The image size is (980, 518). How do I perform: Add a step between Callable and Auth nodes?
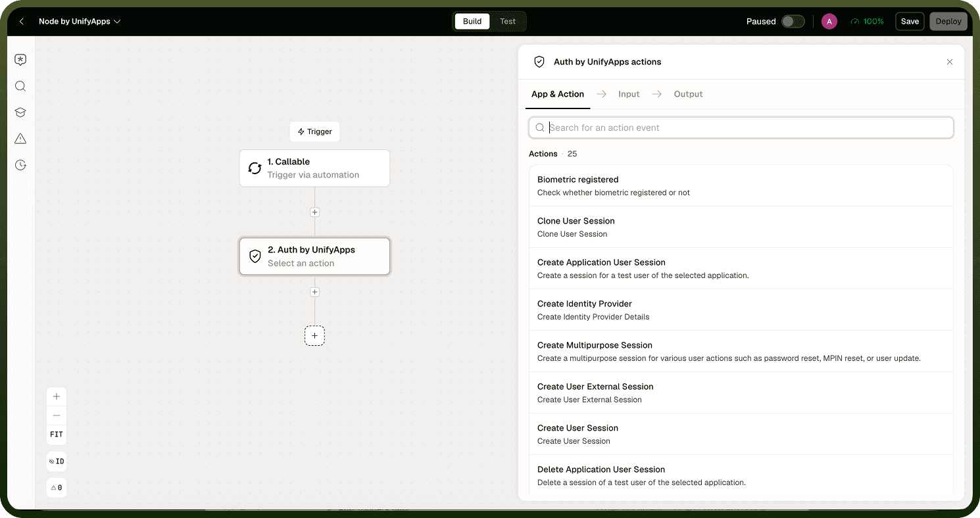pos(315,212)
